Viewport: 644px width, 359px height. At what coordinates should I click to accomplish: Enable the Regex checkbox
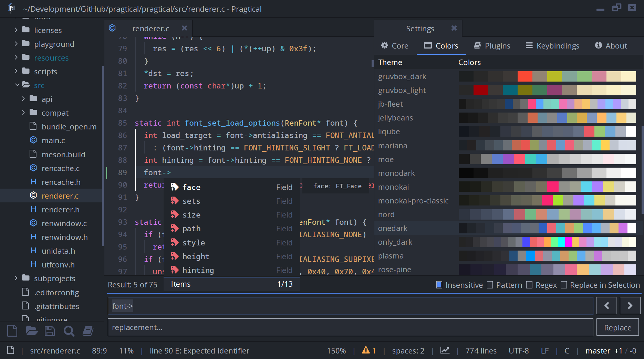pyautogui.click(x=529, y=285)
